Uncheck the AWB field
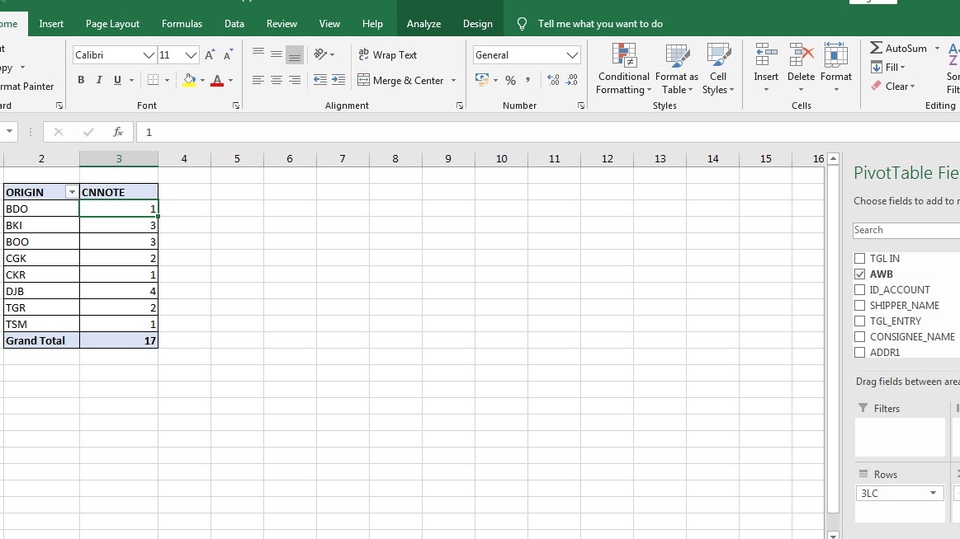Screen dimensions: 960x539 [860, 274]
